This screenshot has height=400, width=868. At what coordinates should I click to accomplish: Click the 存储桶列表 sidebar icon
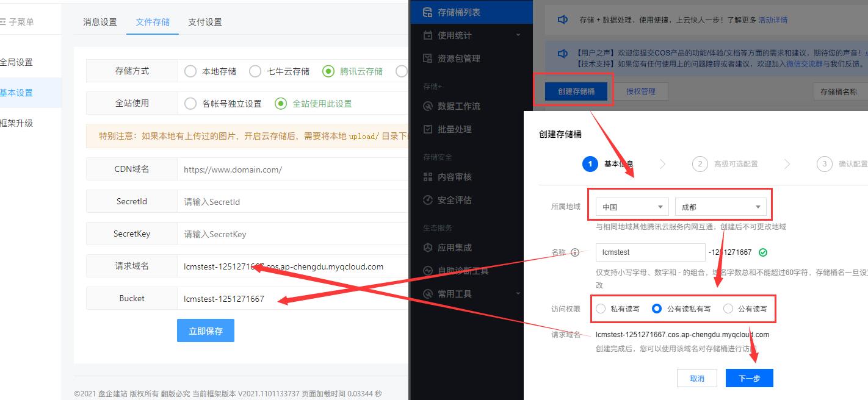pos(428,12)
